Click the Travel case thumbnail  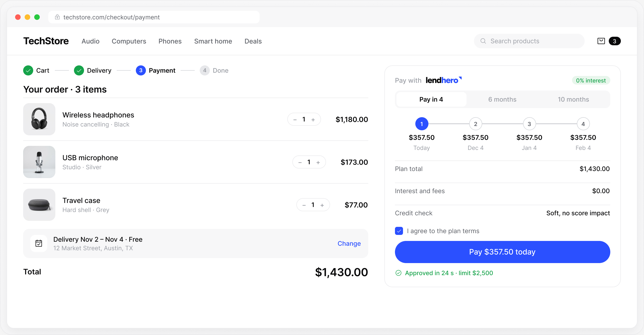(x=39, y=205)
